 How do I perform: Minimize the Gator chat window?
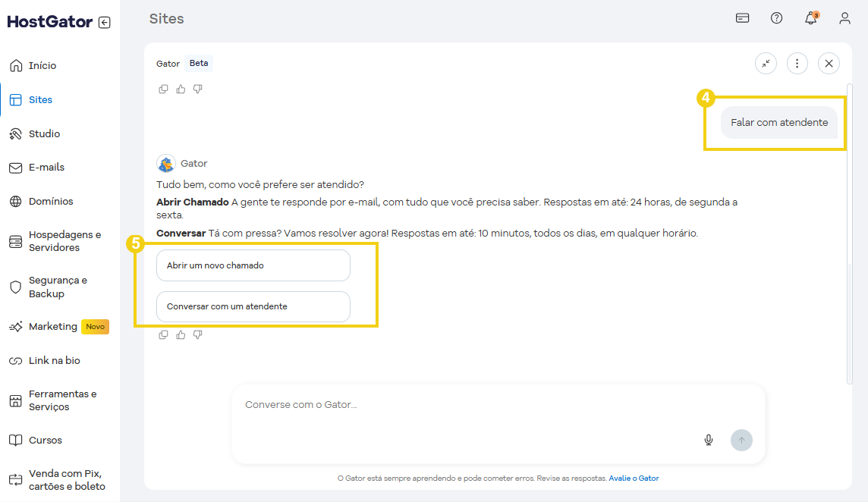[x=766, y=64]
